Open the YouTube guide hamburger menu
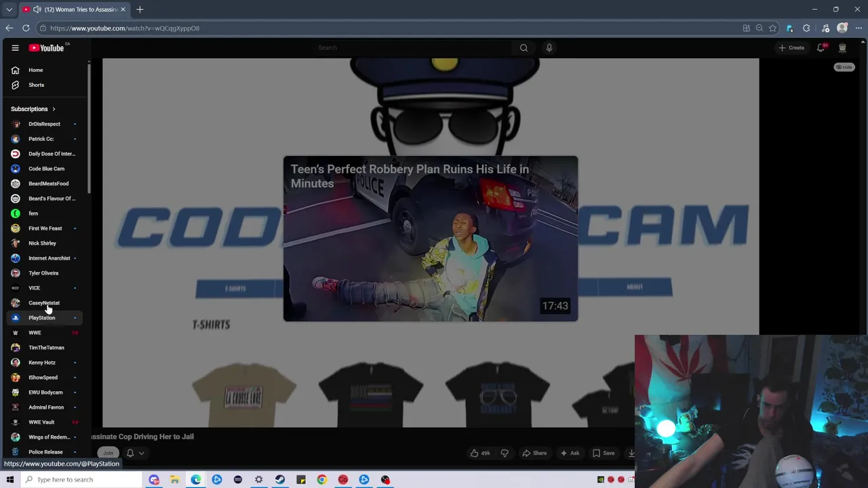The height and width of the screenshot is (488, 868). [15, 47]
